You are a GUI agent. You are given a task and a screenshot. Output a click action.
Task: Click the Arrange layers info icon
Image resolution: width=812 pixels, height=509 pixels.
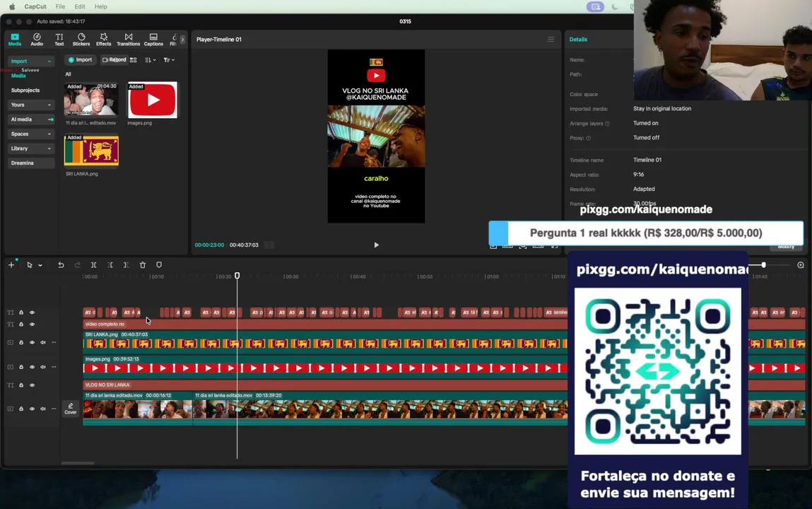pos(608,123)
